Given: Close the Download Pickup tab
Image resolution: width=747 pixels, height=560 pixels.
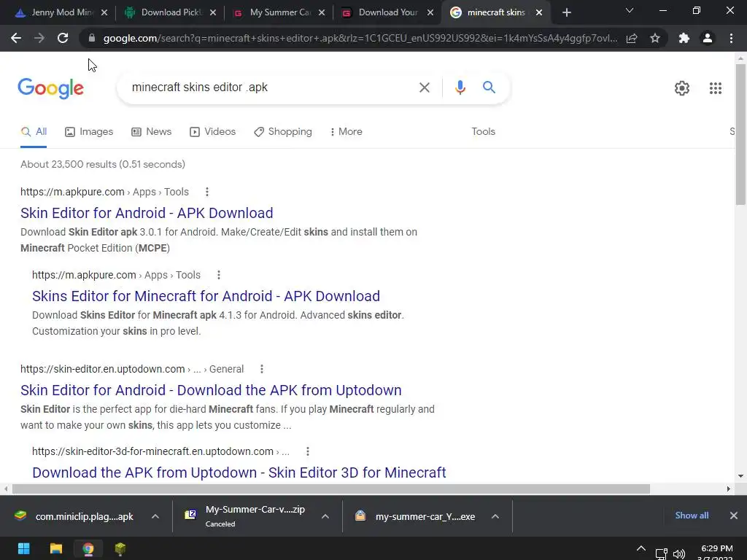Looking at the screenshot, I should 213,13.
